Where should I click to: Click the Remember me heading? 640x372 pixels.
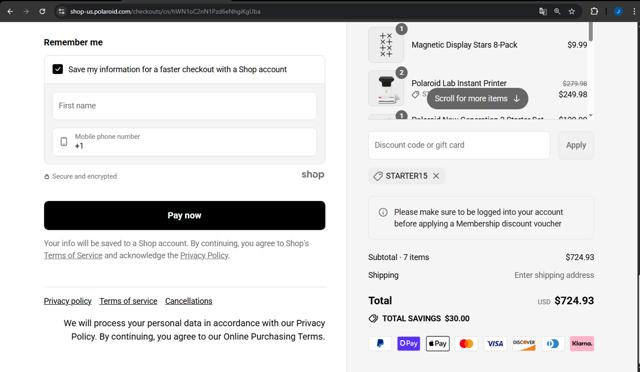pyautogui.click(x=73, y=42)
